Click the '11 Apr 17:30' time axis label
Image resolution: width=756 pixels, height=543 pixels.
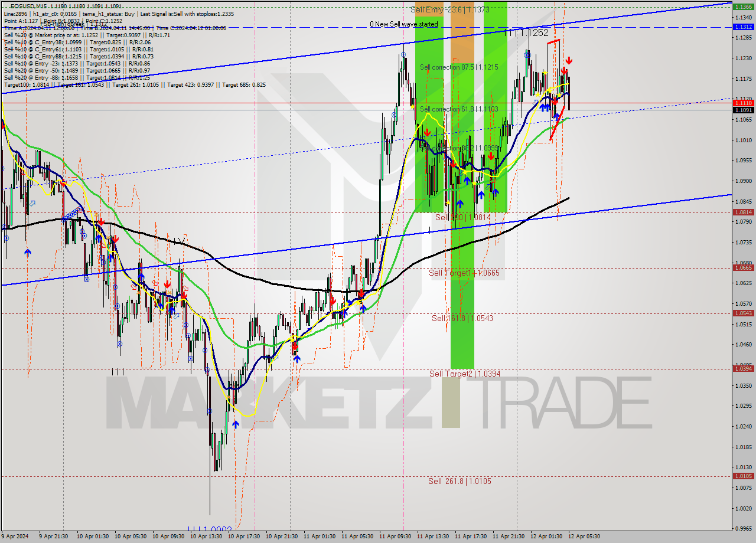pyautogui.click(x=470, y=537)
